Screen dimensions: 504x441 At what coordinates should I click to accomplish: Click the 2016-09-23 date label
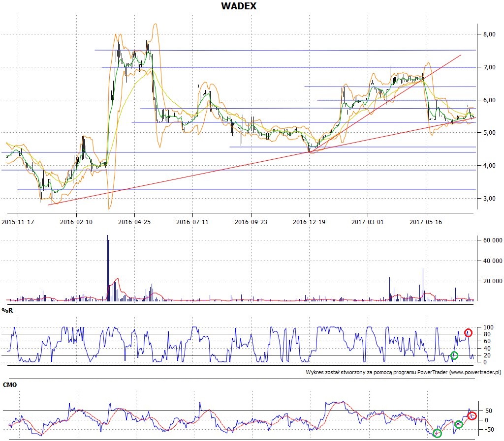pos(251,222)
